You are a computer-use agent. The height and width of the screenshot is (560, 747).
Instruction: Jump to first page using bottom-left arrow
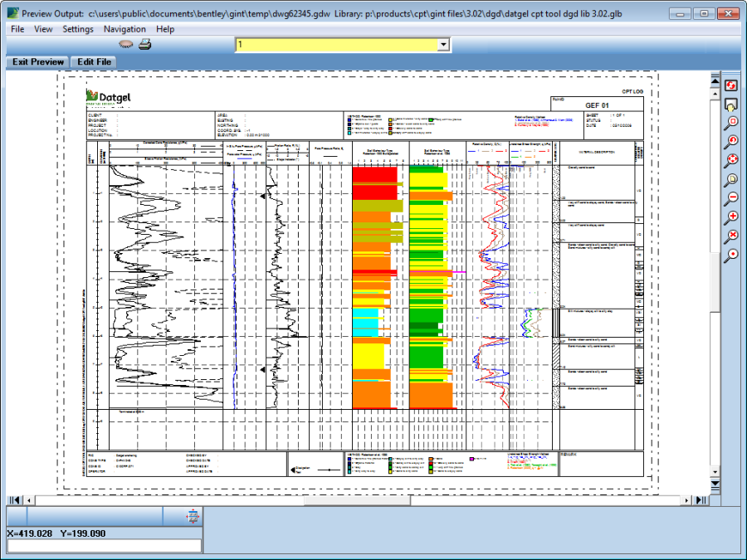[x=13, y=499]
